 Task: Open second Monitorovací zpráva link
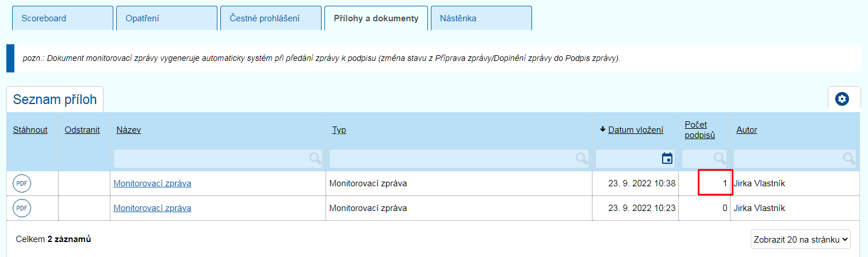pos(152,208)
